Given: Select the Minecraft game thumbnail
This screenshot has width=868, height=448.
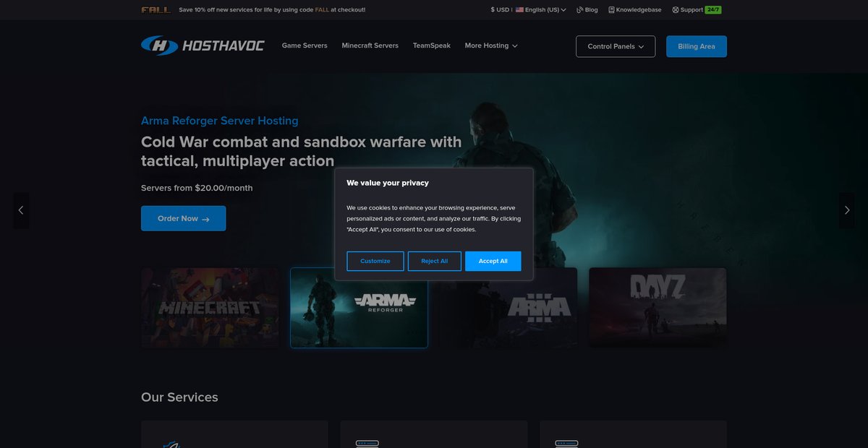Looking at the screenshot, I should pos(210,308).
